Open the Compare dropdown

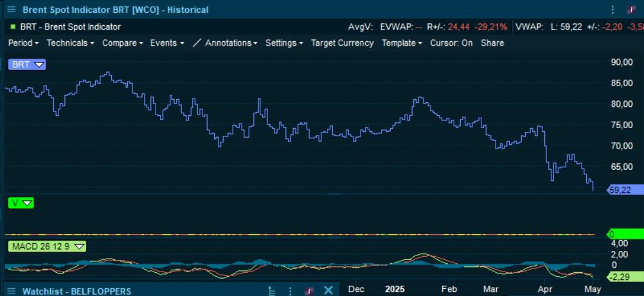[122, 42]
